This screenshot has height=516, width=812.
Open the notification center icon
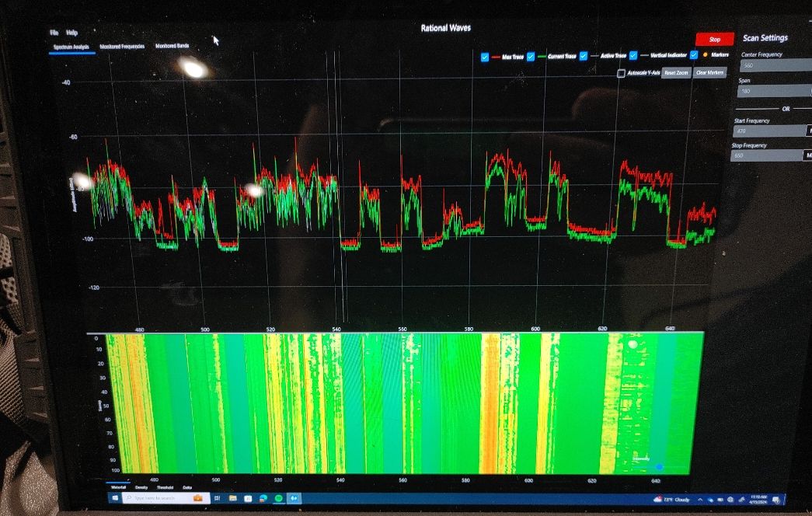click(775, 500)
